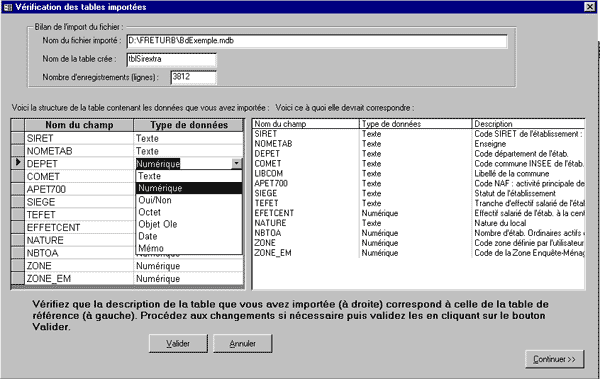Select LIBCOM row in the reference list
This screenshot has height=379, width=600.
419,173
